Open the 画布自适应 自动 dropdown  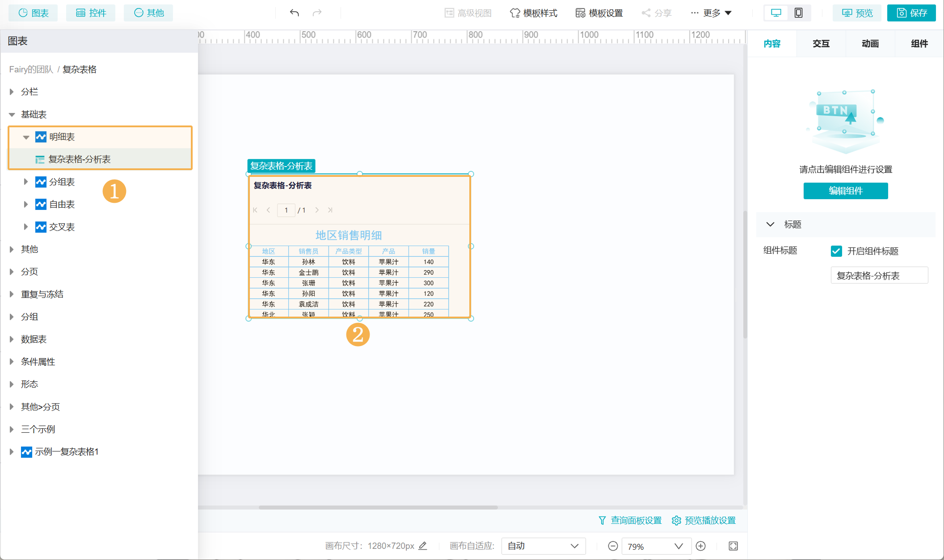[543, 546]
